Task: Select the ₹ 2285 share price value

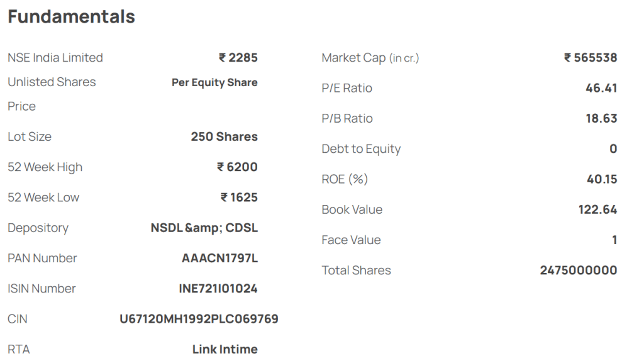Action: tap(238, 57)
